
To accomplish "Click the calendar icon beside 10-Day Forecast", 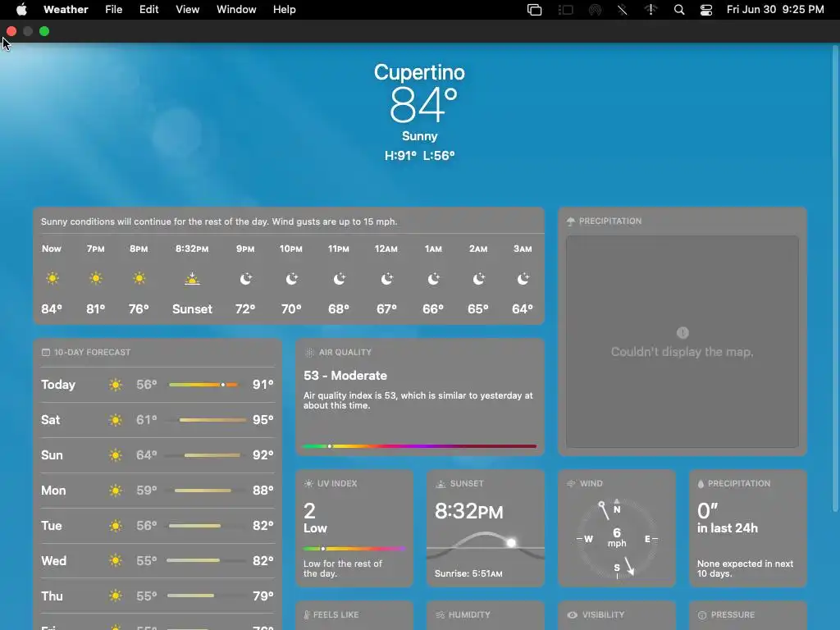I will click(x=46, y=352).
